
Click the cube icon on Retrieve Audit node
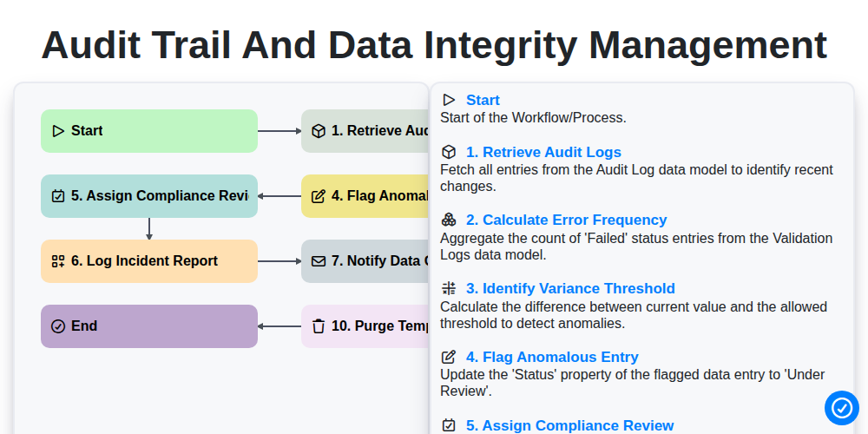(x=319, y=131)
